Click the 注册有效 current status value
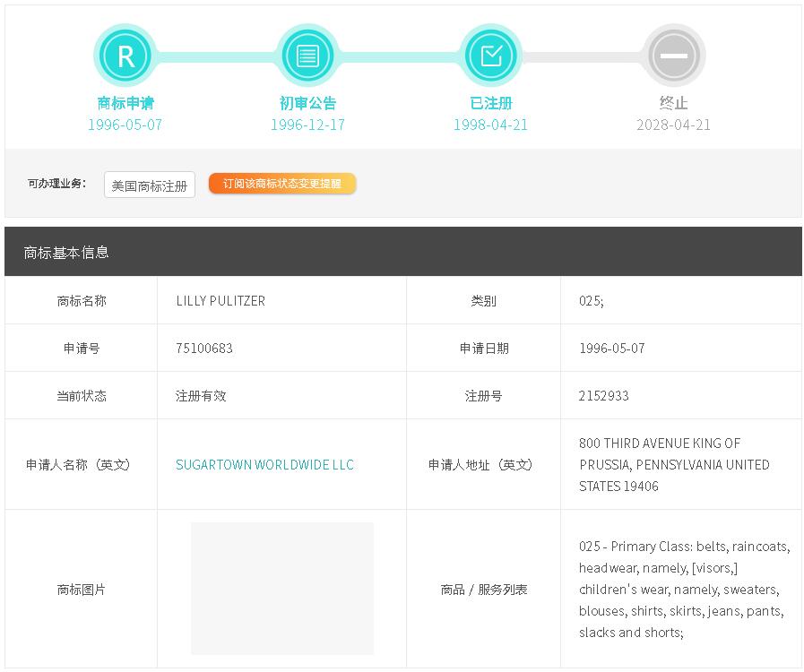804x672 pixels. pyautogui.click(x=201, y=395)
